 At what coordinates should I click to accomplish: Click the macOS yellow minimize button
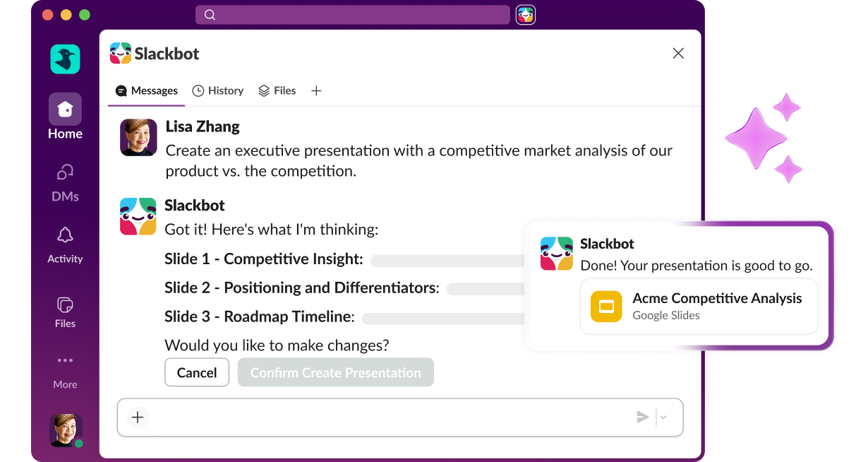pos(66,15)
